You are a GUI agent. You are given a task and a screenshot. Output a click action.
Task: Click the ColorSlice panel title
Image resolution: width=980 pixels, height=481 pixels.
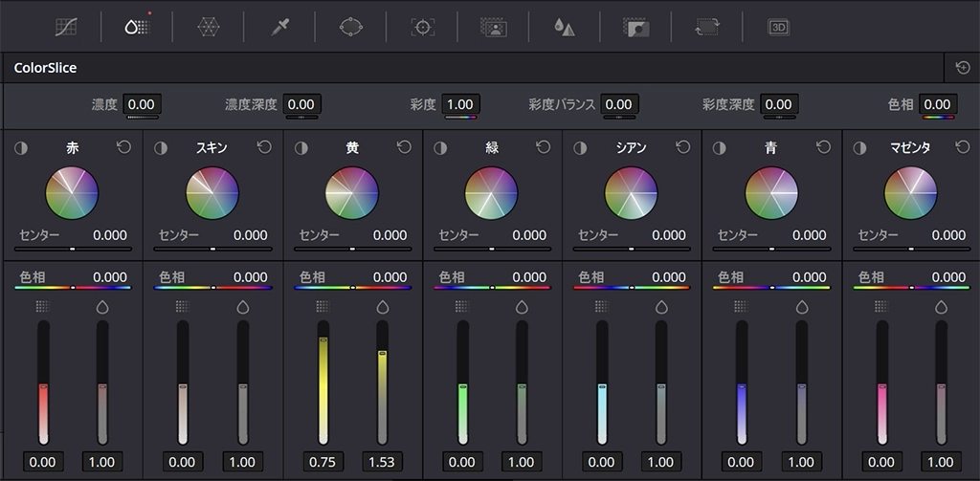click(46, 68)
